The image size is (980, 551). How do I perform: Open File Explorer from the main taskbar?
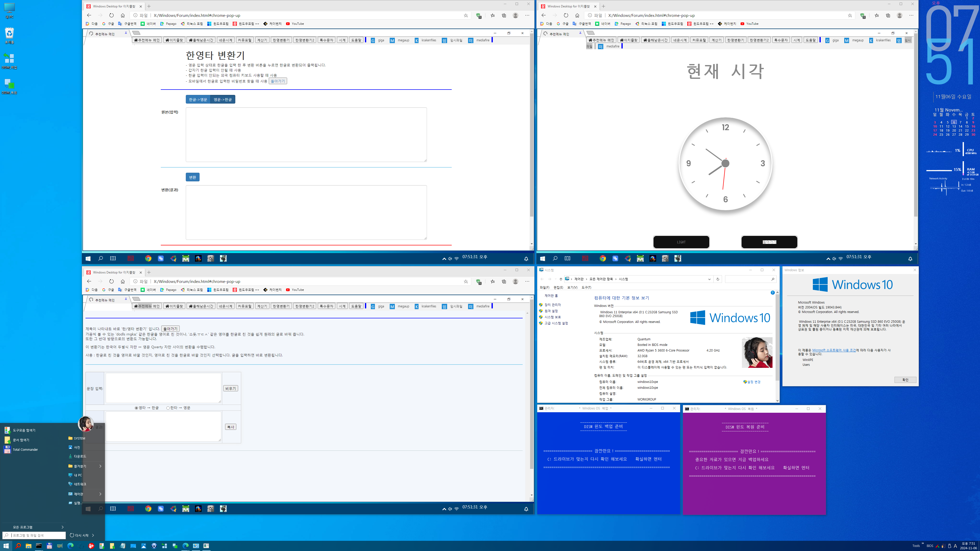(29, 546)
